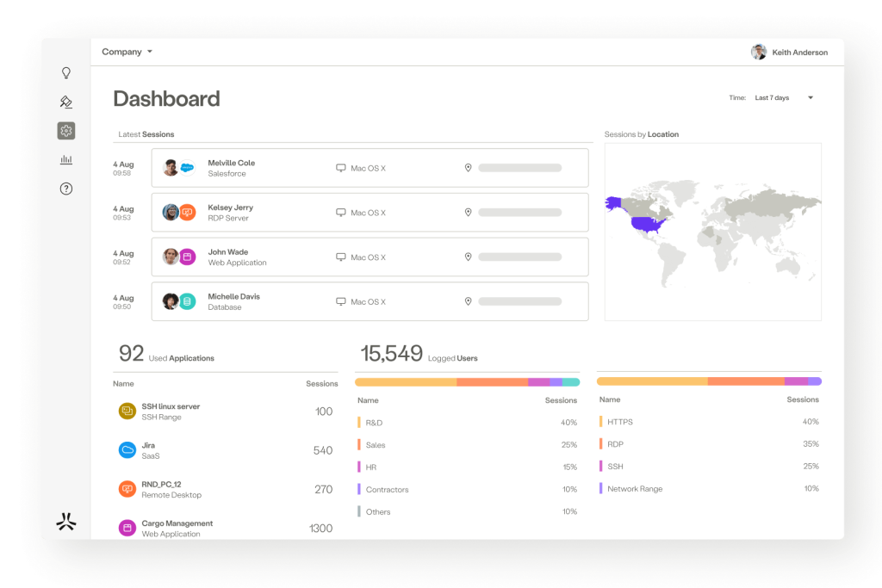Open the Last 7 days time dropdown
The image size is (882, 588).
pyautogui.click(x=784, y=98)
